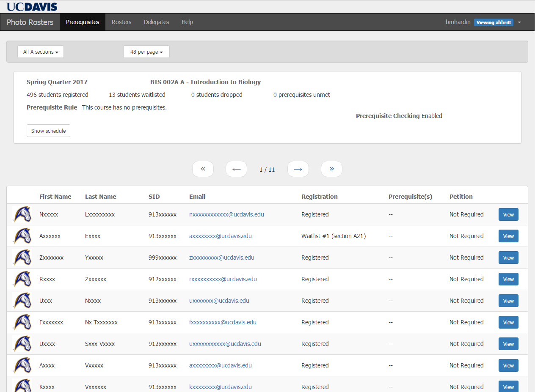
Task: Expand the 48 per page dropdown
Action: (x=146, y=52)
